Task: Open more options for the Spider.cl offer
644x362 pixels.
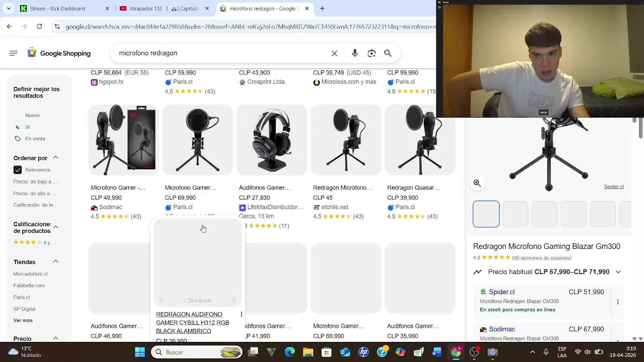Action: pos(618,302)
